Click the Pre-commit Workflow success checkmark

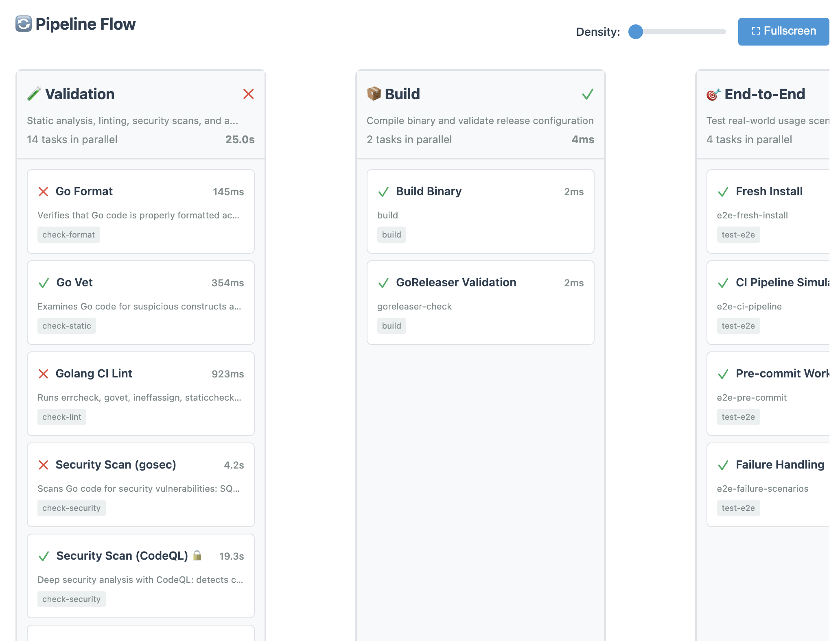(723, 374)
